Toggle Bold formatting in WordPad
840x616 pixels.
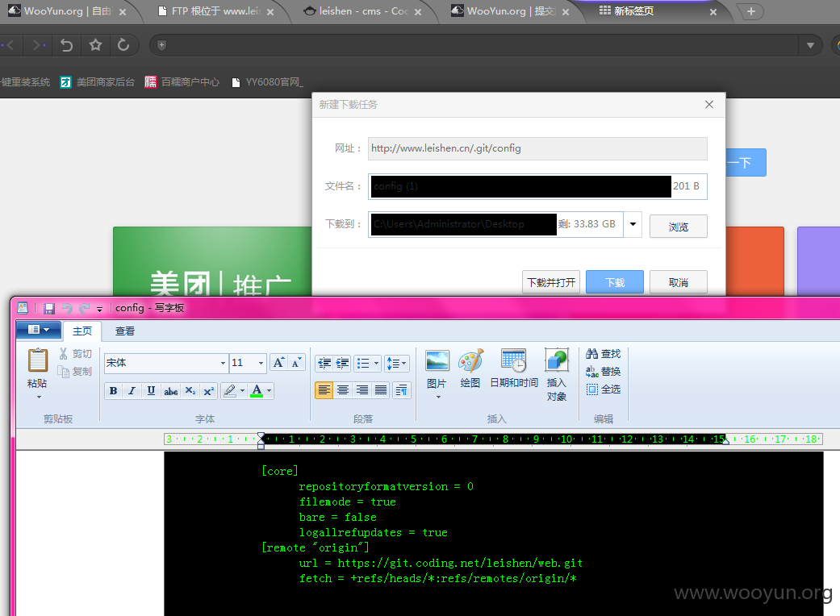click(x=114, y=391)
